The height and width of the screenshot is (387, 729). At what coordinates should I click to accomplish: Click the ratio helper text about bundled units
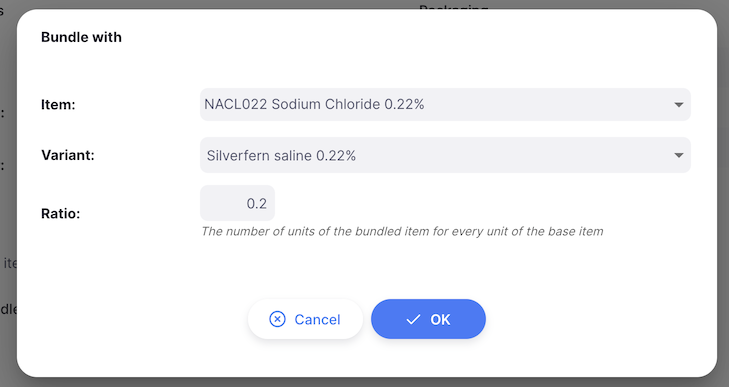pyautogui.click(x=402, y=231)
